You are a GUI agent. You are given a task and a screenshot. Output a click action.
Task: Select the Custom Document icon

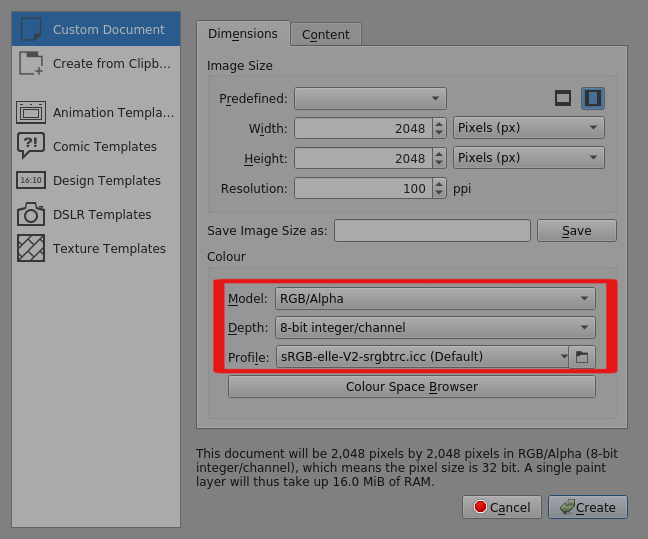tap(31, 29)
